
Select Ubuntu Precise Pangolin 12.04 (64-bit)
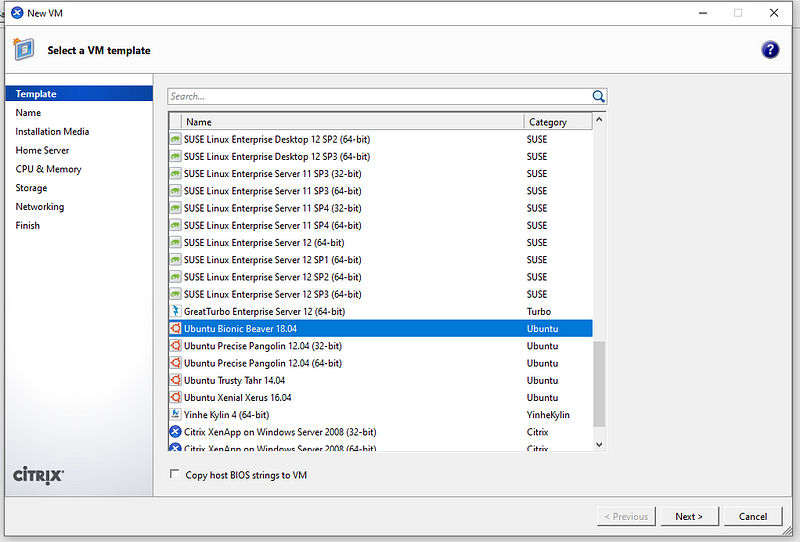point(381,363)
